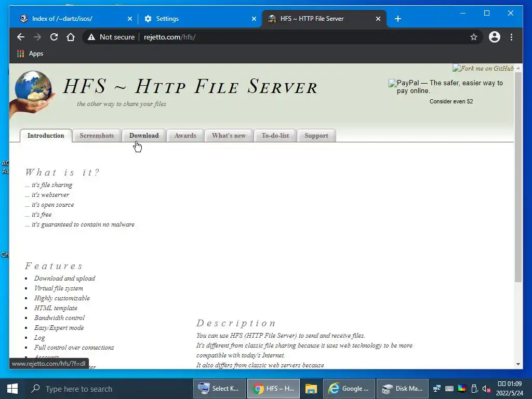
Task: Close the Index of /~dartz/isos/ tab
Action: coord(129,19)
